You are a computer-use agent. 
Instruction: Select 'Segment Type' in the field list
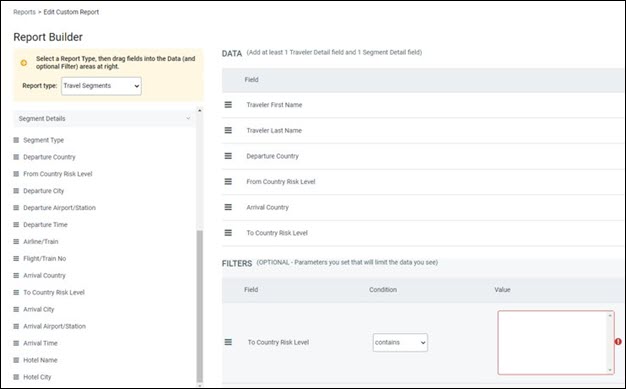44,140
